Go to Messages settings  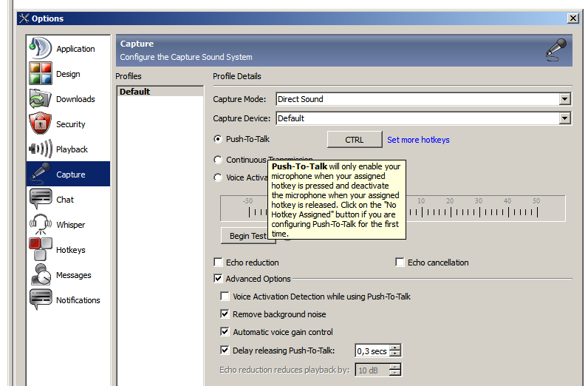pyautogui.click(x=68, y=275)
